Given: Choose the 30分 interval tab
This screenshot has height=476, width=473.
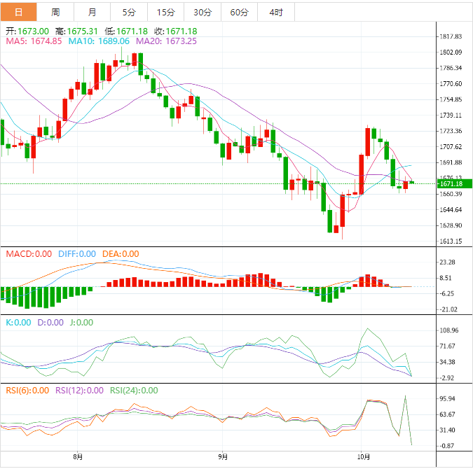Looking at the screenshot, I should tap(203, 13).
